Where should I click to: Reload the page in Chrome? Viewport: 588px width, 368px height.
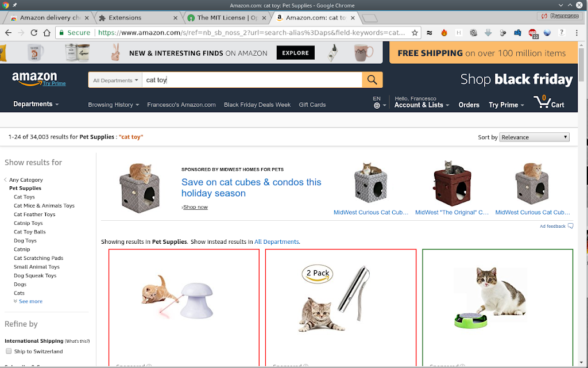point(34,33)
